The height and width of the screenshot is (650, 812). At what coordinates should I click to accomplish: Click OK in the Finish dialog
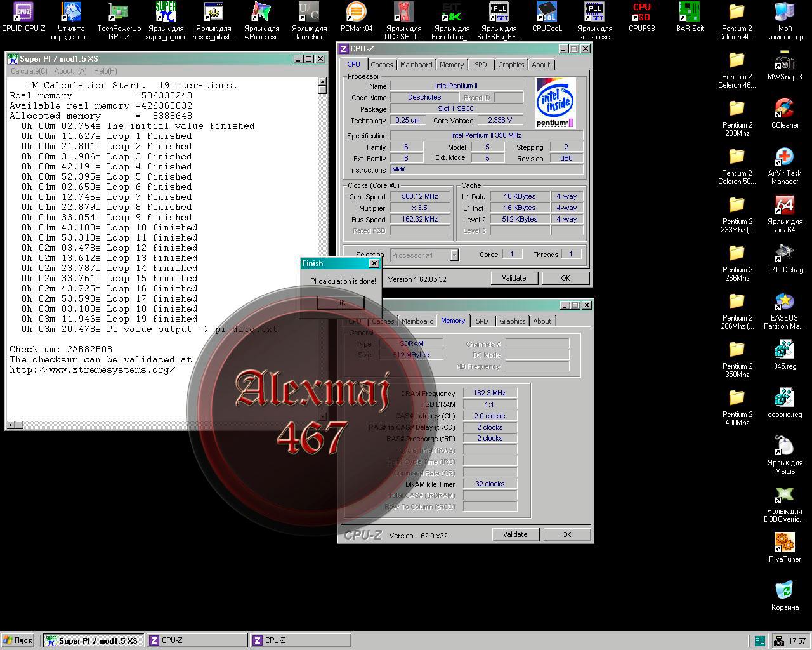coord(341,303)
